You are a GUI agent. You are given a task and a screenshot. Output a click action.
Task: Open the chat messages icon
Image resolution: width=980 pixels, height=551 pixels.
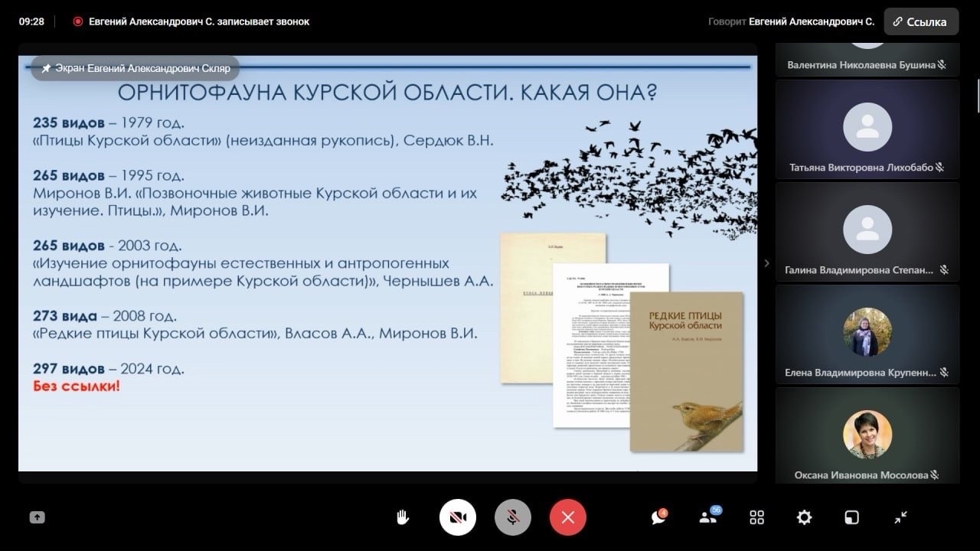(659, 517)
